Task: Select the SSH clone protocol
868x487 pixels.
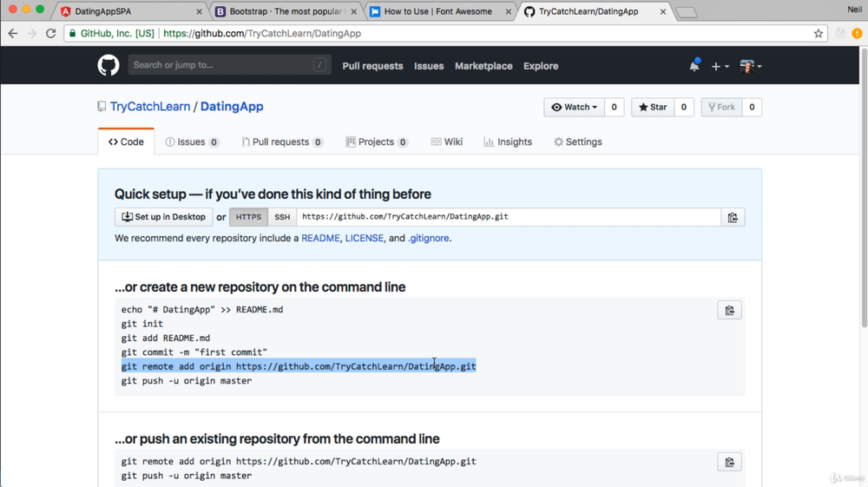Action: tap(282, 217)
